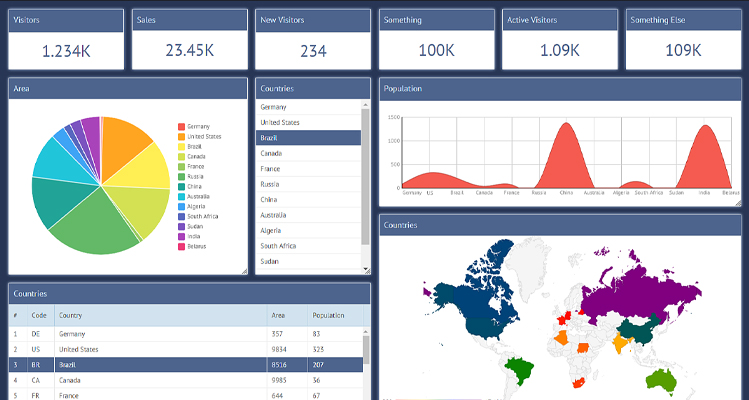Viewport: 749px width, 400px height.
Task: Toggle India legend swatch
Action: point(182,237)
